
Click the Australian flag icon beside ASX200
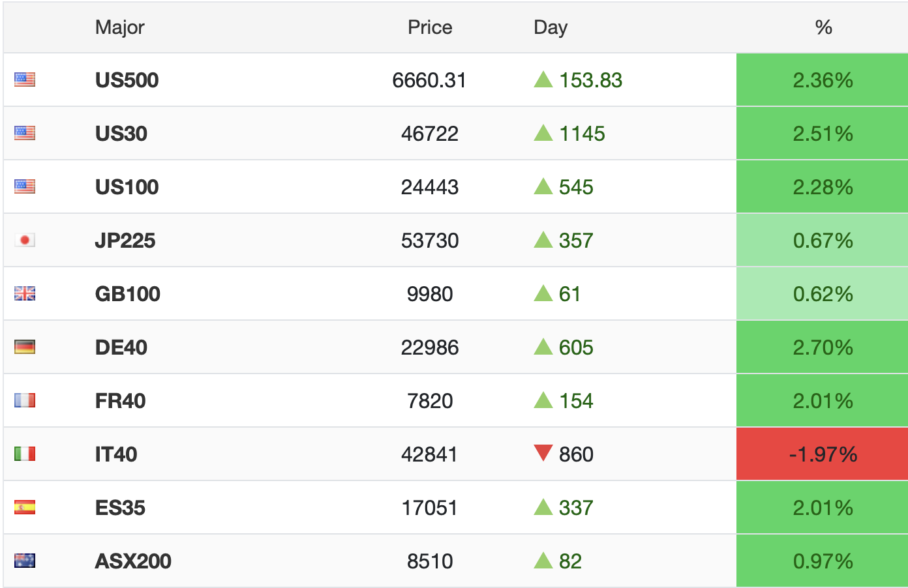click(x=25, y=561)
